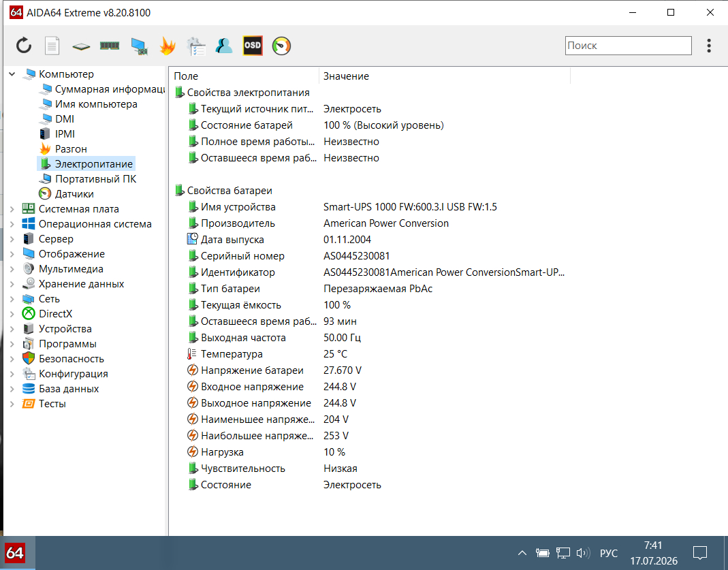This screenshot has height=570, width=728.
Task: Expand the Отображение node
Action: (12, 254)
